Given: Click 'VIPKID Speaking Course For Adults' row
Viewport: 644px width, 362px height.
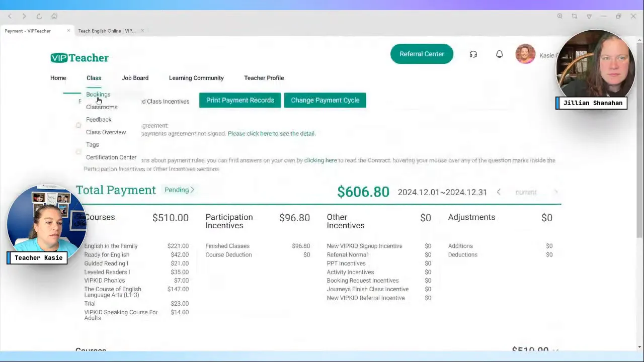Looking at the screenshot, I should pos(136,315).
